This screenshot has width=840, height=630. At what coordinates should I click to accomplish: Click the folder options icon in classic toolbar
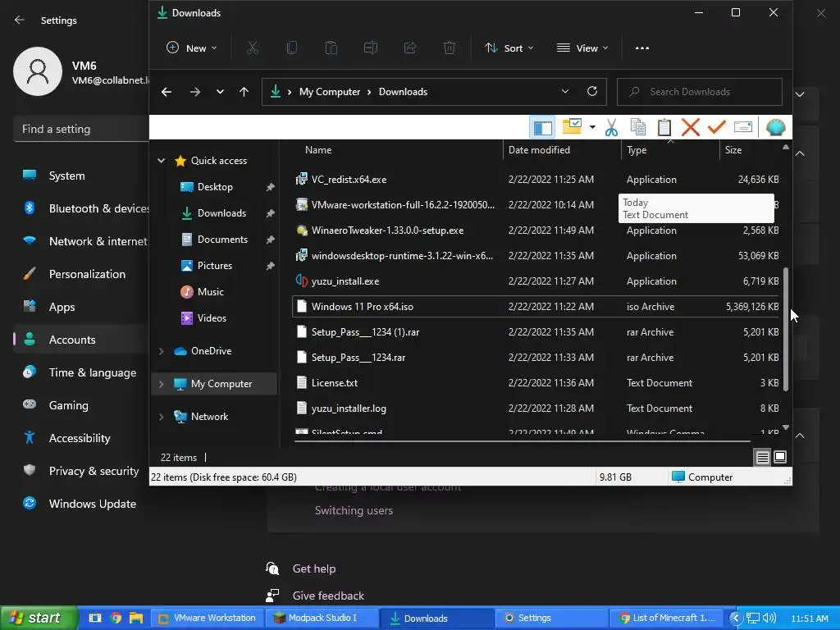[x=572, y=127]
